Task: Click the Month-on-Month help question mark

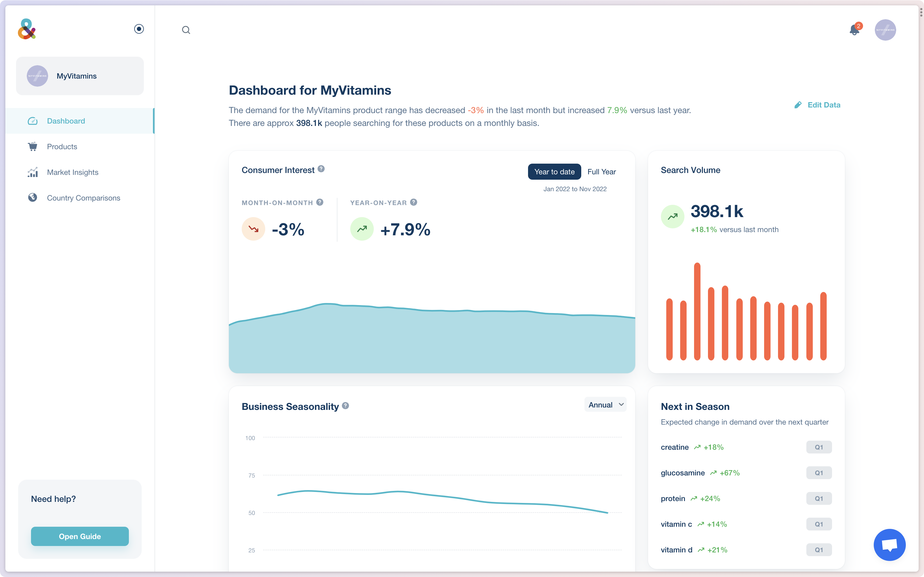Action: pyautogui.click(x=320, y=202)
